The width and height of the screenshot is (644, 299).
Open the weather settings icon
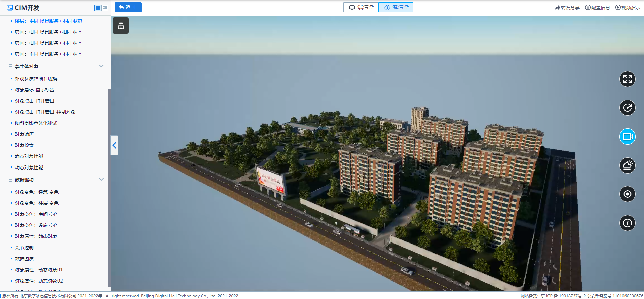[627, 165]
